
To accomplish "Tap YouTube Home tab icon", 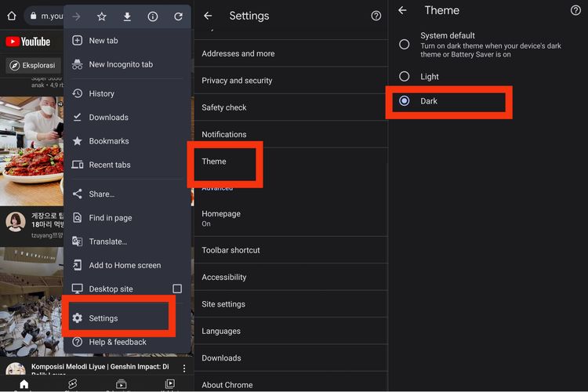I will 24,383.
